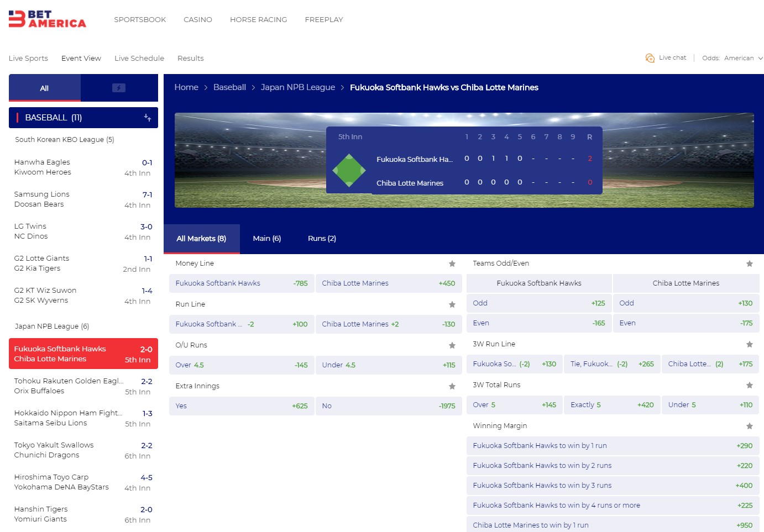This screenshot has height=532, width=764.
Task: Open the Odds American dropdown
Action: tap(732, 58)
